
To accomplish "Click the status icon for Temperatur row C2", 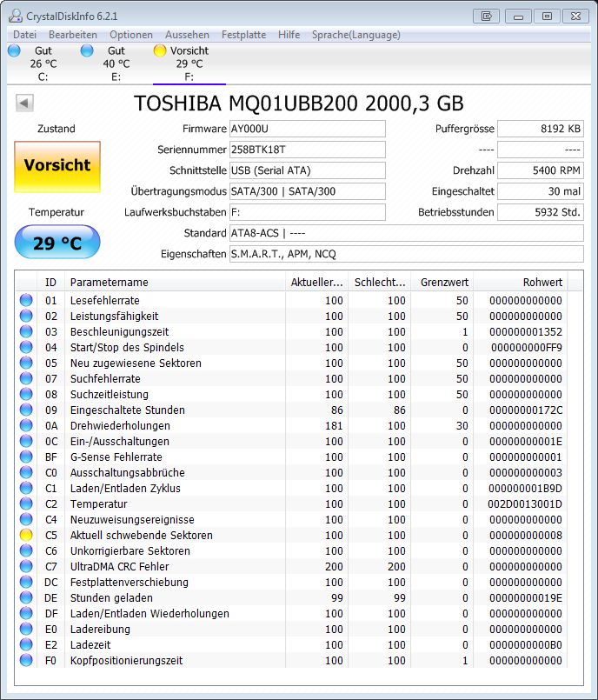I will tap(26, 503).
